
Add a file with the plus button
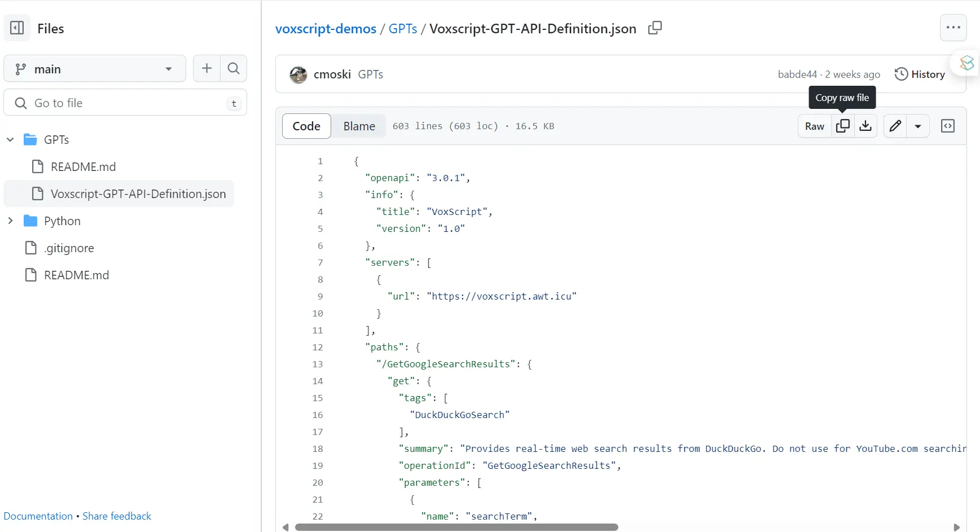click(206, 69)
